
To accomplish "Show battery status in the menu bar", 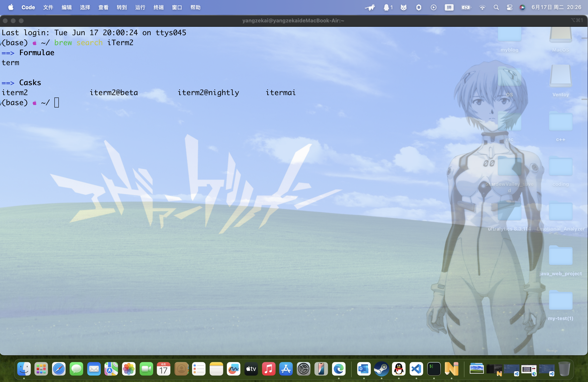I will [x=466, y=7].
